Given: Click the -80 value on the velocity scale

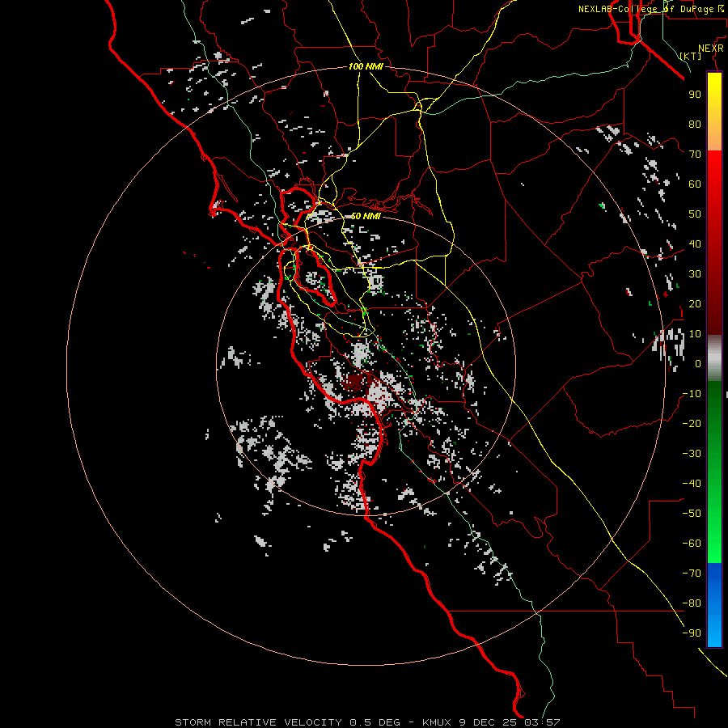Looking at the screenshot, I should tap(692, 603).
